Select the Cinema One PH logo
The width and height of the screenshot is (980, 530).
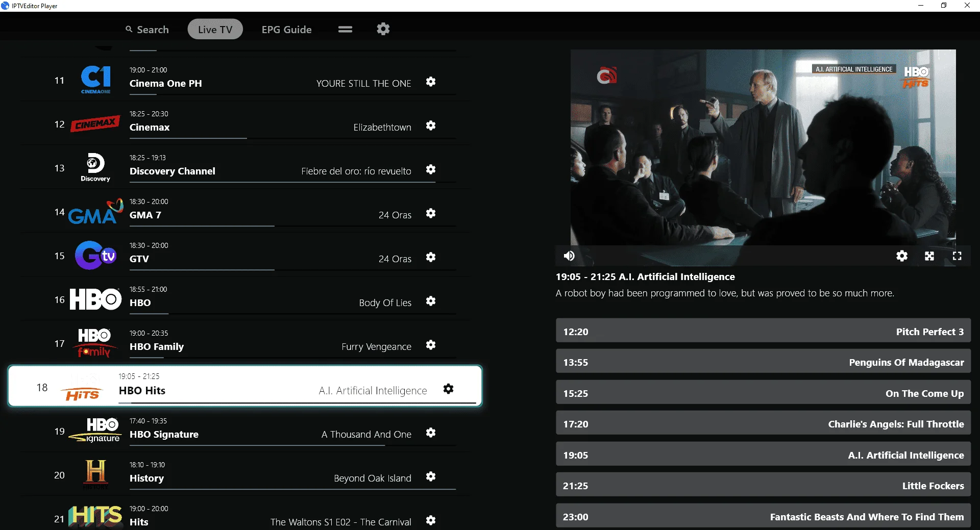coord(96,80)
